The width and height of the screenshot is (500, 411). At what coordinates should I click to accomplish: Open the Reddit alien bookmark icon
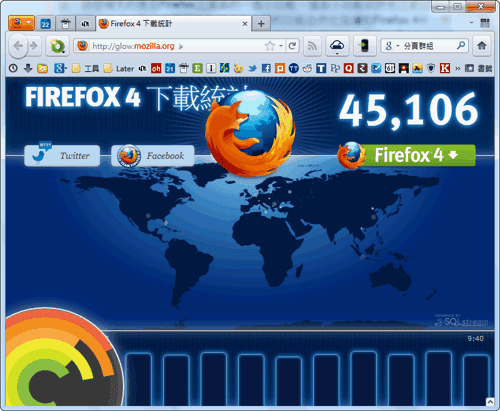coord(307,68)
